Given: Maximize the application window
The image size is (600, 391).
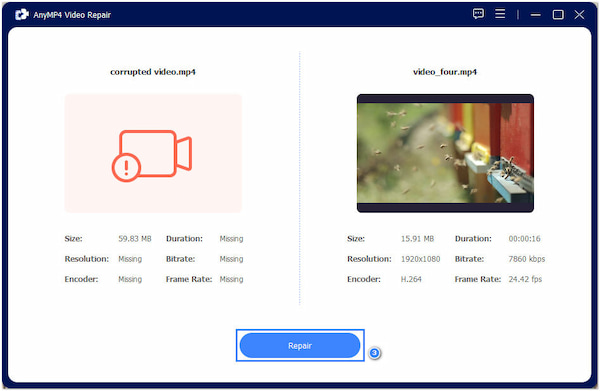Looking at the screenshot, I should pos(558,15).
